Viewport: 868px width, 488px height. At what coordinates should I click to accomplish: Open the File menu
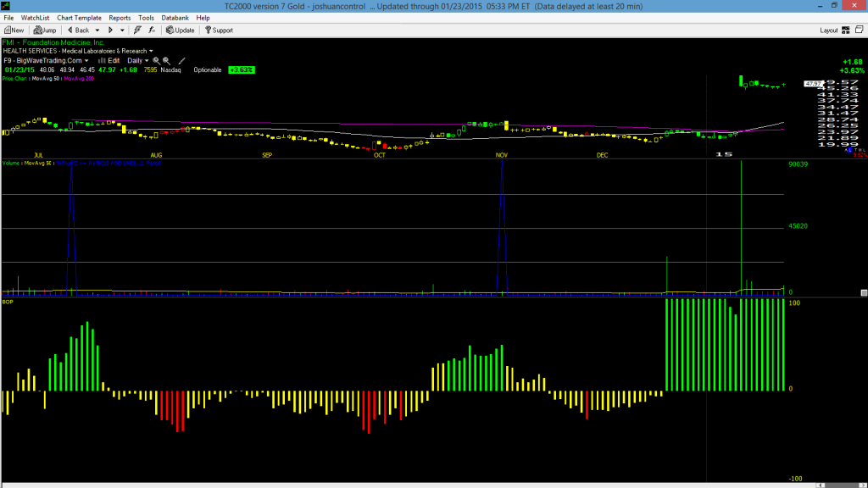pos(8,18)
